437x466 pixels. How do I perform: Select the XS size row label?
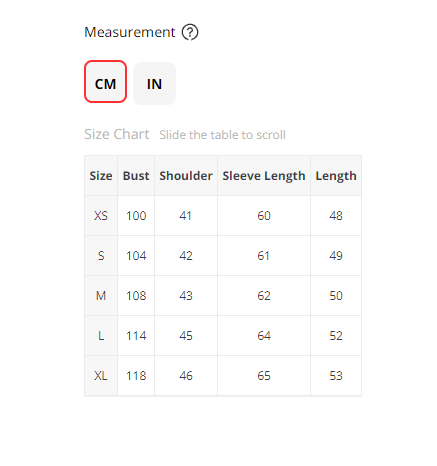coord(101,216)
